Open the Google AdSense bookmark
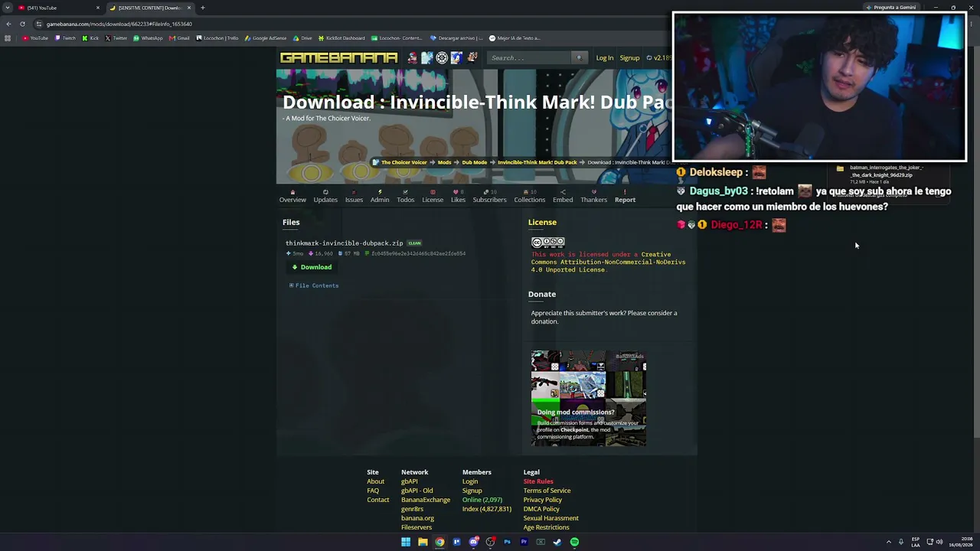This screenshot has height=551, width=980. click(x=266, y=38)
